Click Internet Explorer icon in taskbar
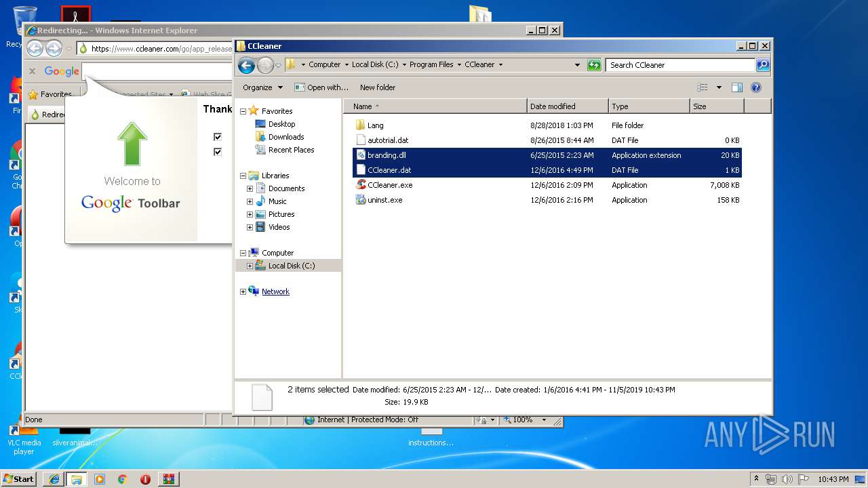This screenshot has width=868, height=488. pyautogui.click(x=54, y=479)
